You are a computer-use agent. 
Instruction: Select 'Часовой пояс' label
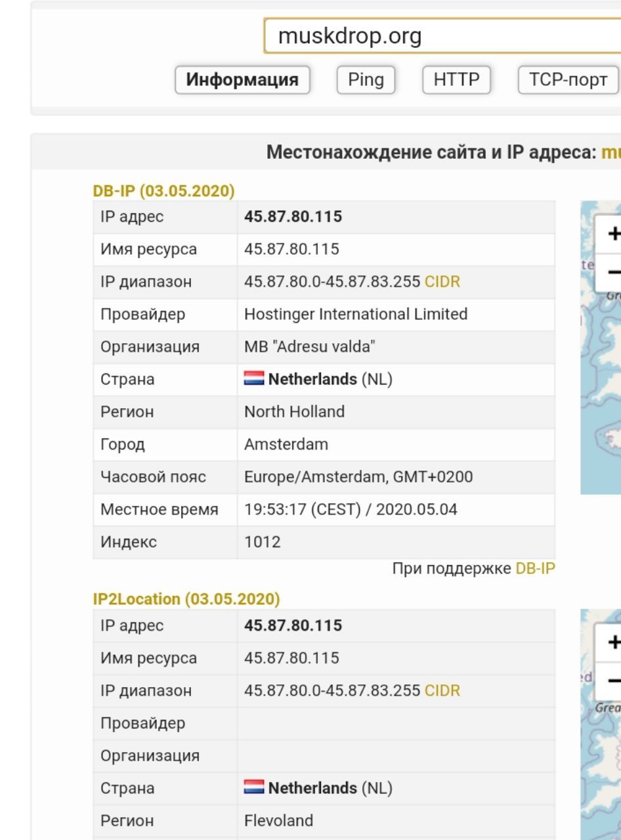point(153,477)
